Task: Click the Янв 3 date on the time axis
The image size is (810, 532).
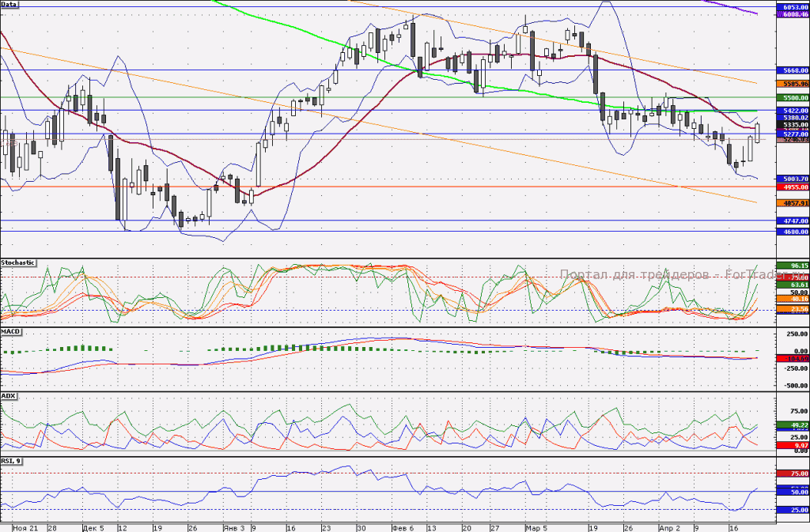Action: click(233, 528)
